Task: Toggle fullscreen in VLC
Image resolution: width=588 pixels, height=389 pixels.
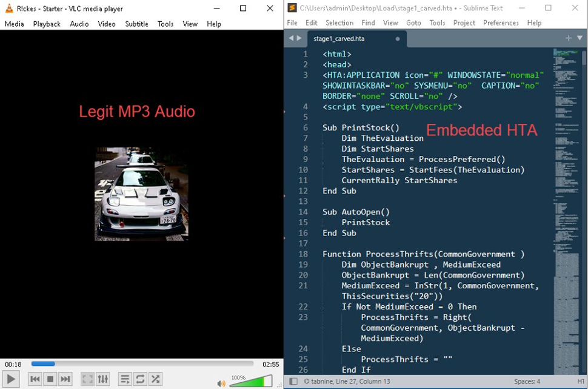Action: click(x=87, y=379)
